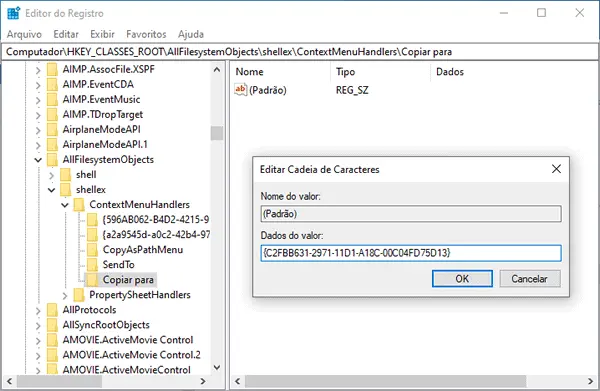The width and height of the screenshot is (600, 391).
Task: Click the AIMP.TDropTarget folder icon
Action: 52,114
